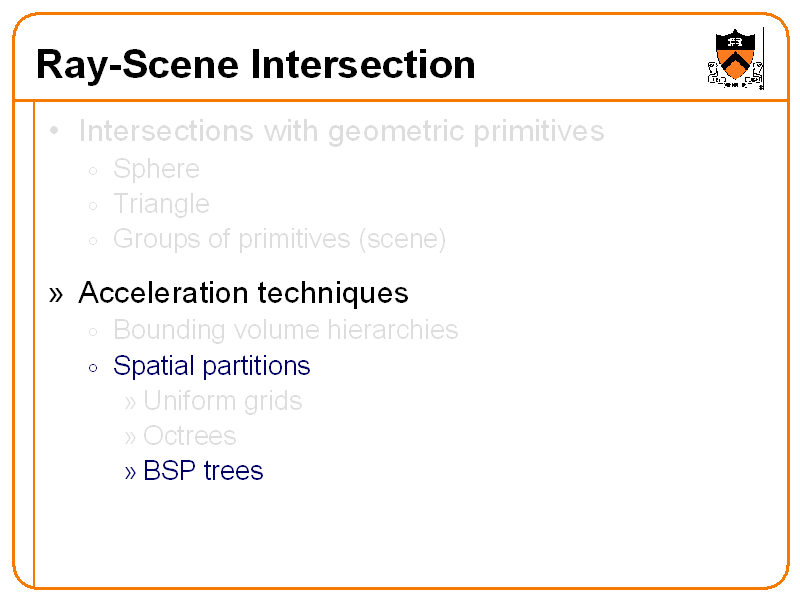This screenshot has width=800, height=600.
Task: Click the Princeton shield logo
Action: [735, 57]
